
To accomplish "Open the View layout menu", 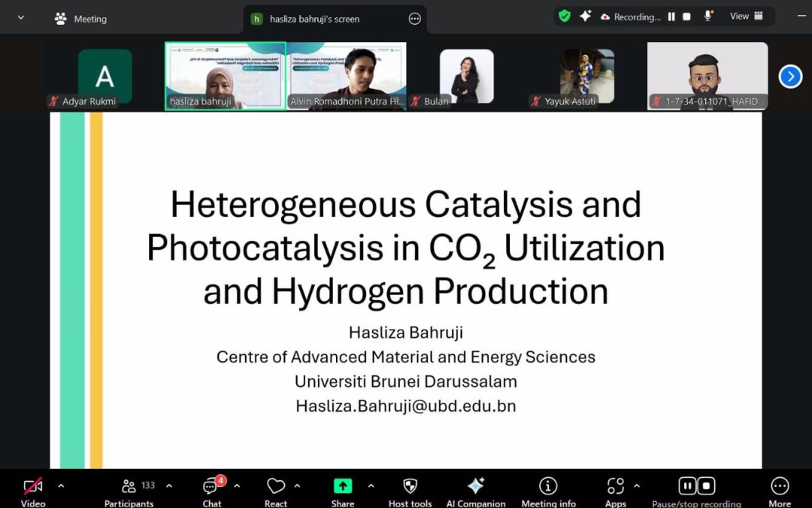I will pyautogui.click(x=746, y=17).
